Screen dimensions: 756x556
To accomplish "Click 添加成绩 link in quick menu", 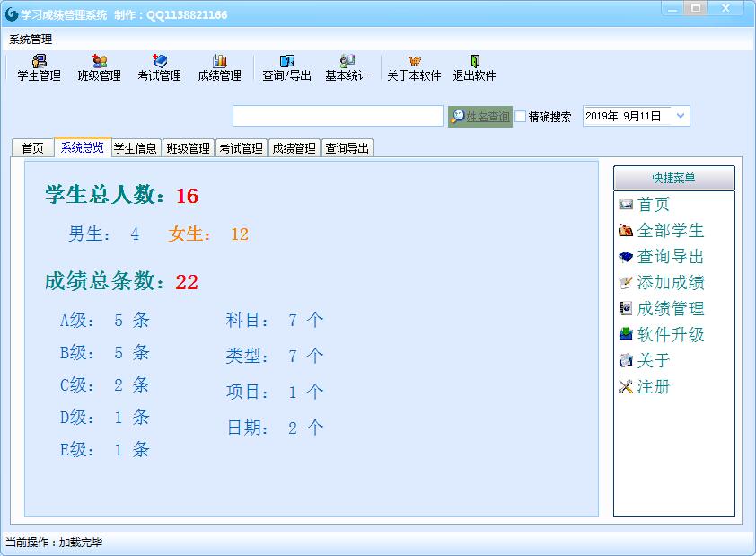I will 671,283.
